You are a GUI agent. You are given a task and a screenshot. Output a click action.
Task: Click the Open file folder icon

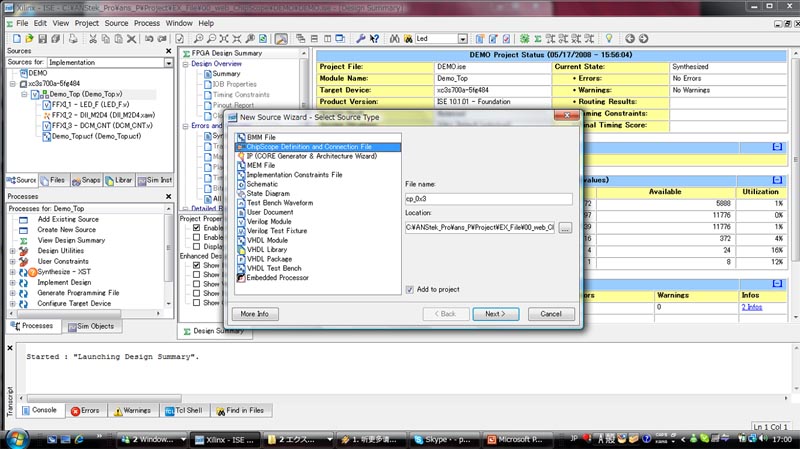[x=29, y=39]
